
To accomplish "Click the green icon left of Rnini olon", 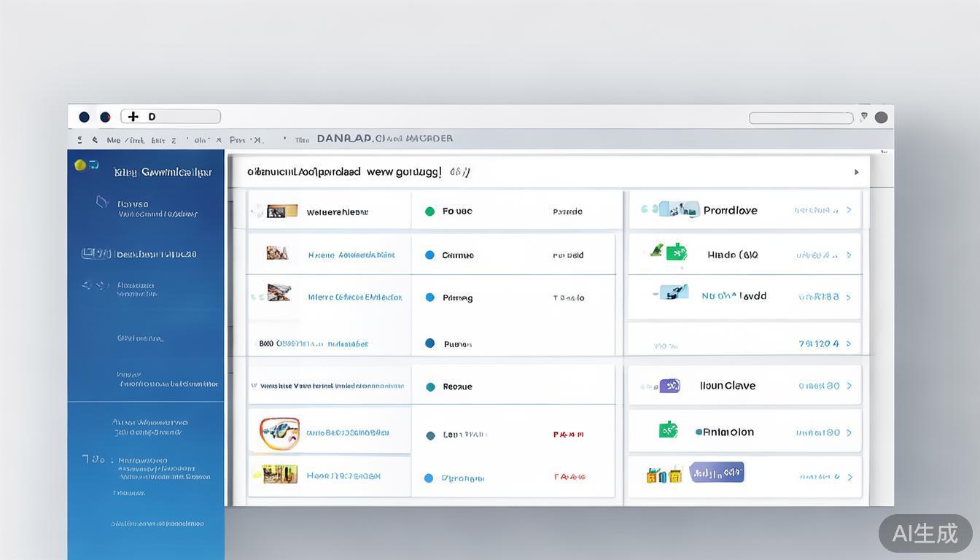I will tap(668, 430).
